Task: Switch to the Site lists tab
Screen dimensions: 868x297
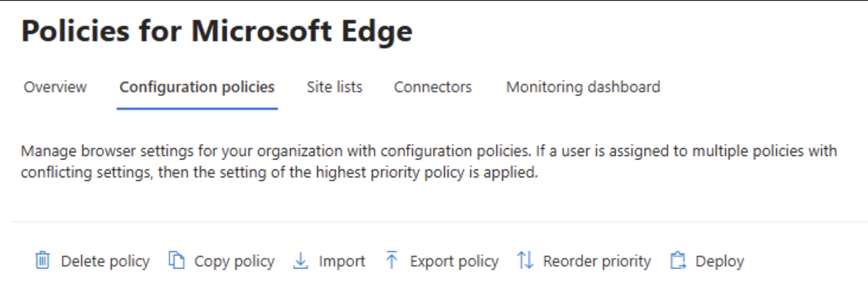Action: pos(334,87)
